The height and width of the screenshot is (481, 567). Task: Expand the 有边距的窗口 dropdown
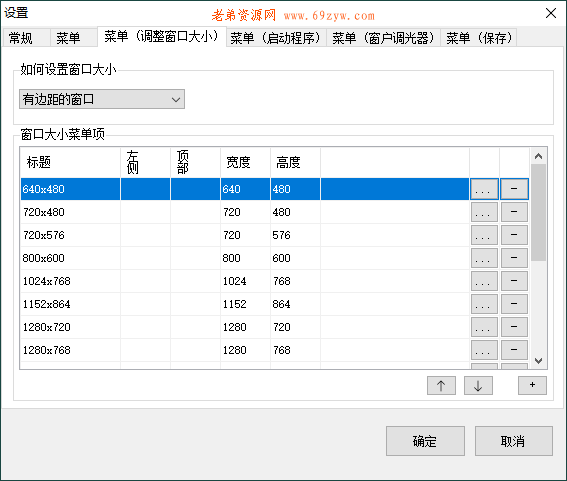point(102,99)
